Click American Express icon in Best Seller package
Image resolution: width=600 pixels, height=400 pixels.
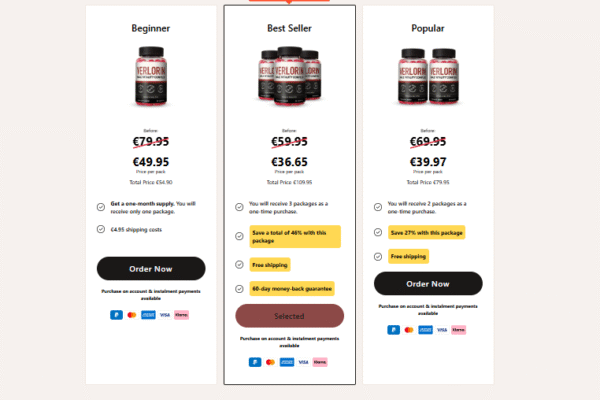(x=287, y=361)
